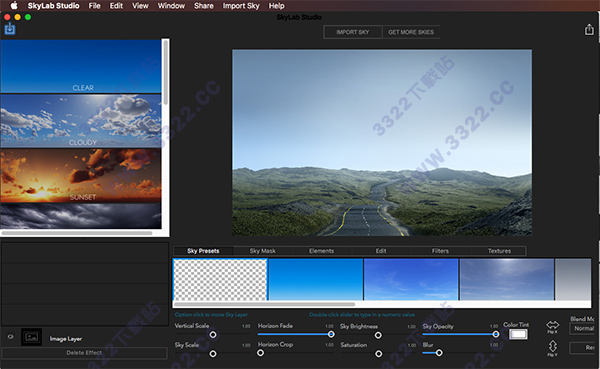The image size is (600, 369).
Task: Open the Window menu
Action: [171, 6]
